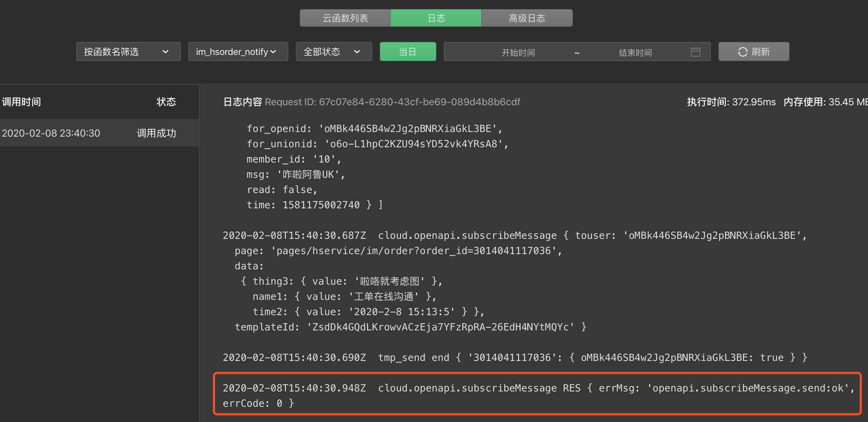868x422 pixels.
Task: Click the 结束时间 input field
Action: point(635,52)
